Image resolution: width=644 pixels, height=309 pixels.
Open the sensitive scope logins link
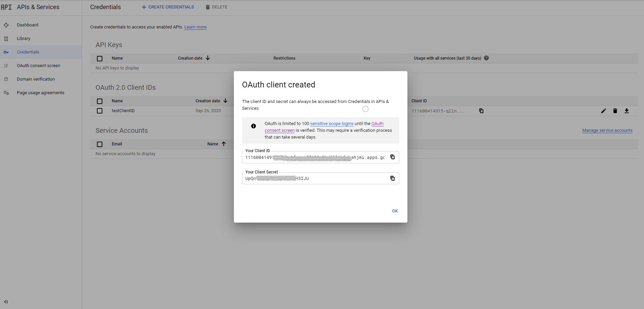click(331, 124)
